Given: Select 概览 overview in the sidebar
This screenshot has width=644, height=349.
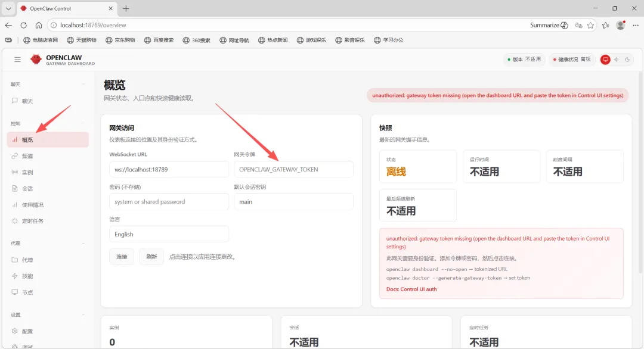Looking at the screenshot, I should coord(48,140).
